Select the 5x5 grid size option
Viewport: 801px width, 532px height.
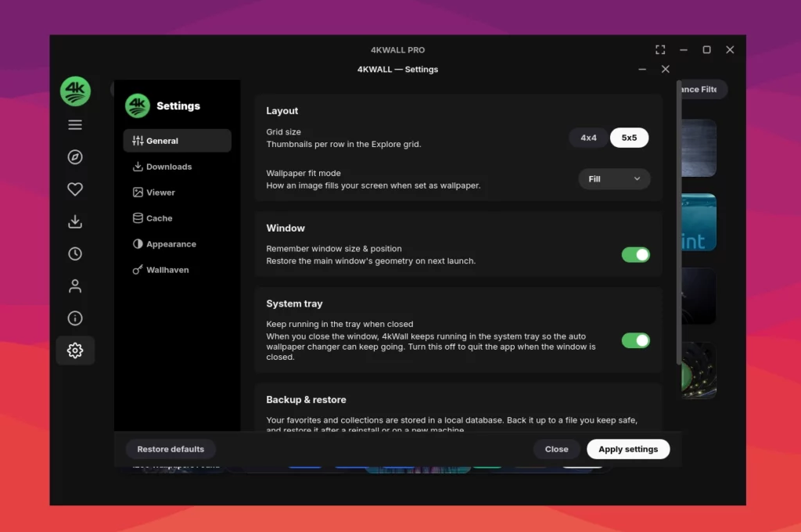629,138
